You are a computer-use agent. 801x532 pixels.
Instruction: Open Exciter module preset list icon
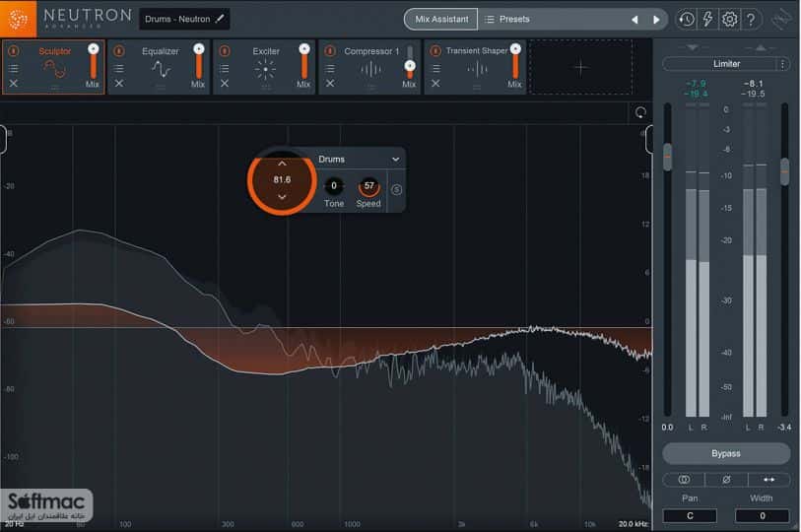(225, 68)
